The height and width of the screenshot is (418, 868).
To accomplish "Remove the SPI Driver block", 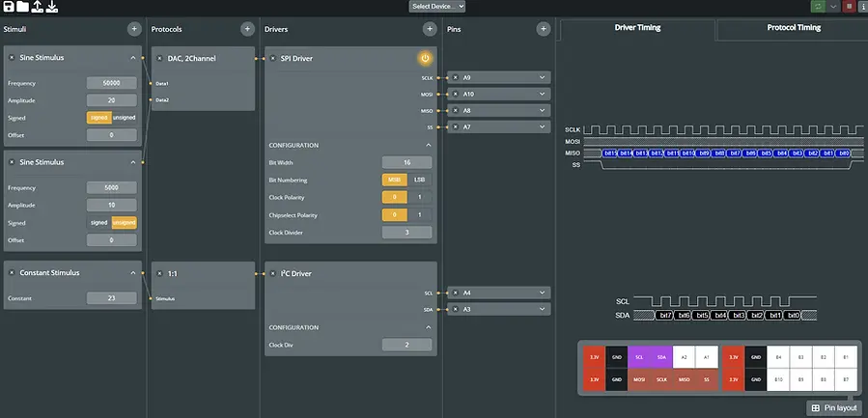I will (273, 58).
